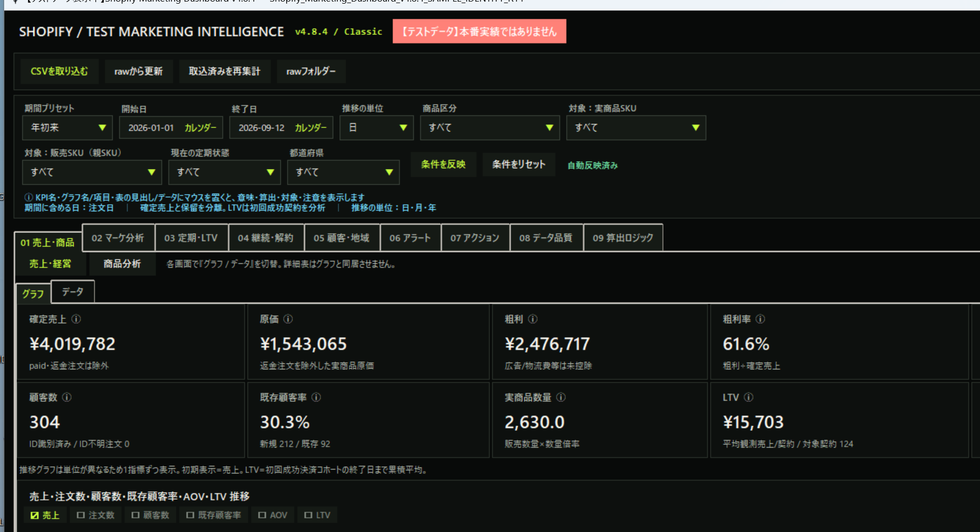
Task: Click info icon beside 粗利率
Action: click(x=761, y=319)
